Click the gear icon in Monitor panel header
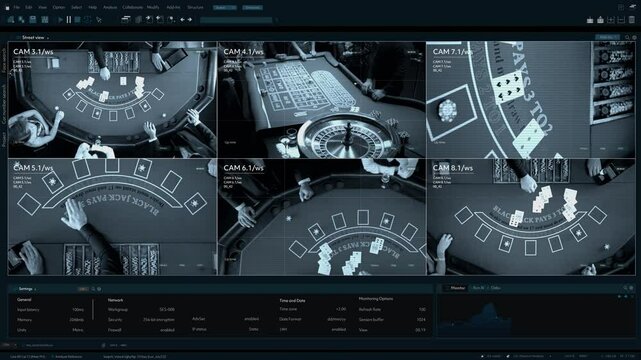 (632, 288)
